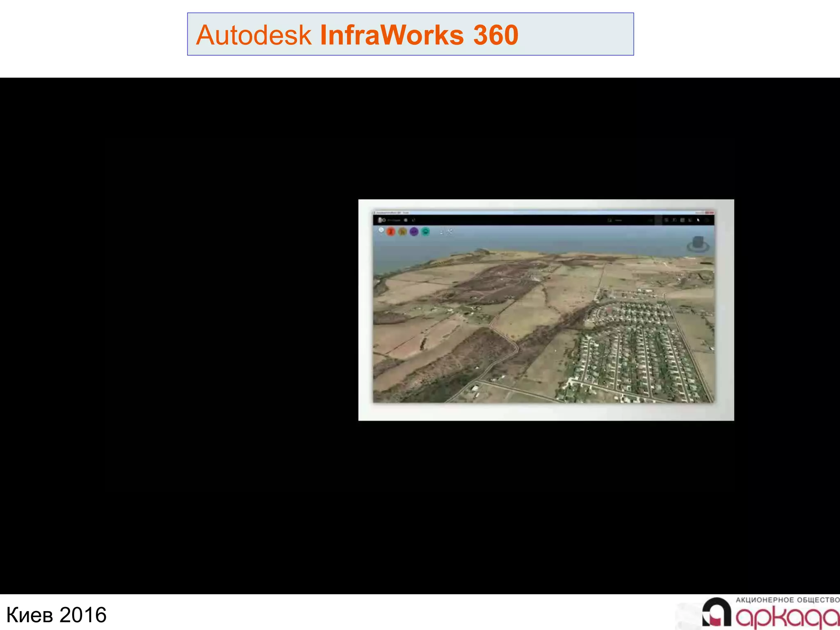Click the InfraWorks home icon in black toolbar
Image resolution: width=840 pixels, height=630 pixels.
click(x=381, y=220)
